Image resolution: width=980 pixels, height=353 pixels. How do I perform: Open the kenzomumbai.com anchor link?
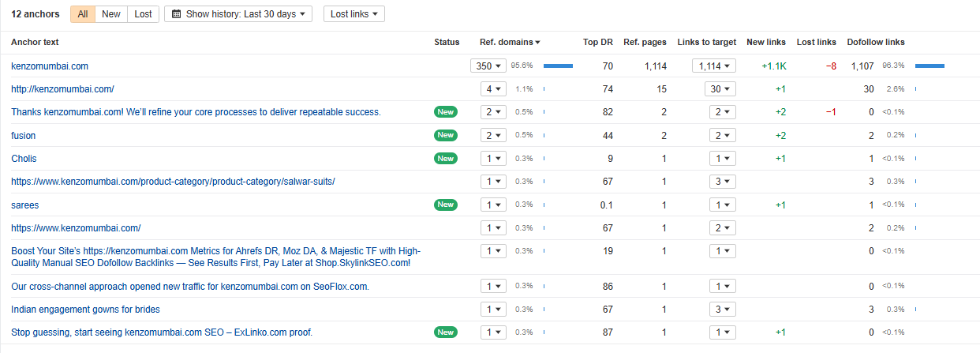coord(50,66)
